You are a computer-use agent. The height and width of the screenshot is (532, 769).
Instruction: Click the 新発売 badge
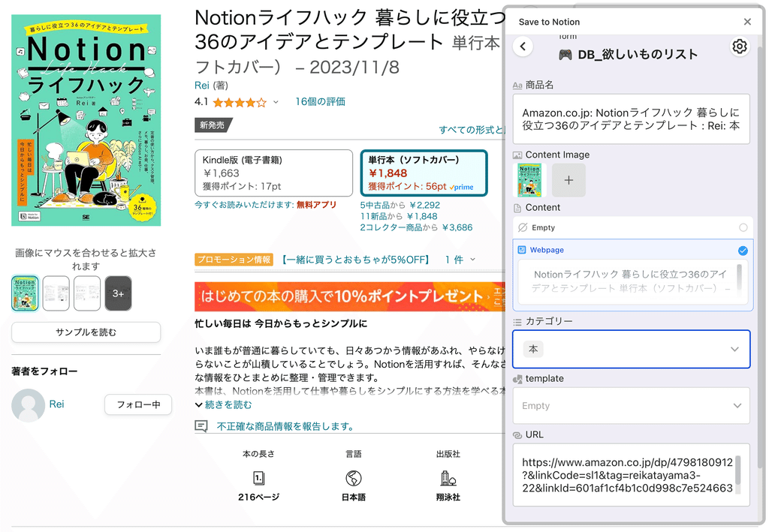[x=213, y=125]
